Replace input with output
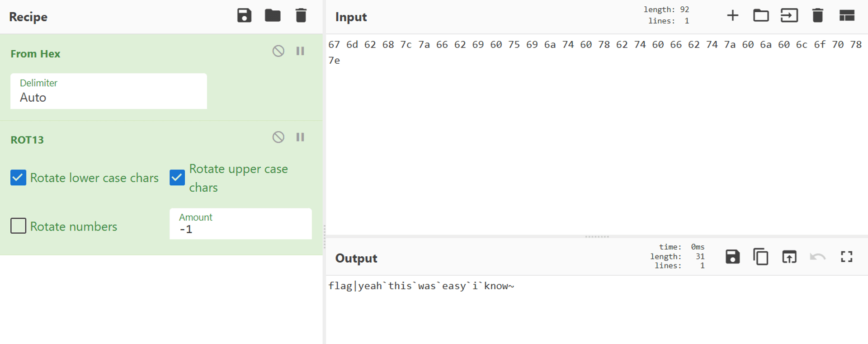 click(x=789, y=257)
